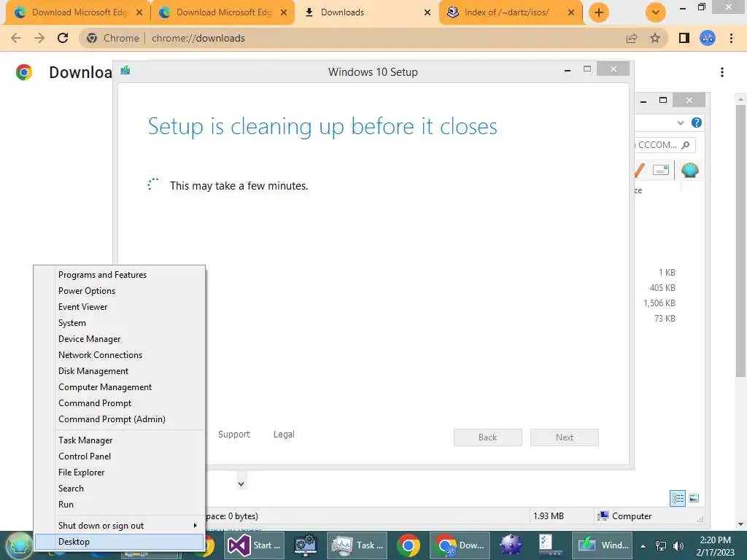The image size is (747, 560).
Task: Click the Next button in Setup
Action: pyautogui.click(x=565, y=437)
